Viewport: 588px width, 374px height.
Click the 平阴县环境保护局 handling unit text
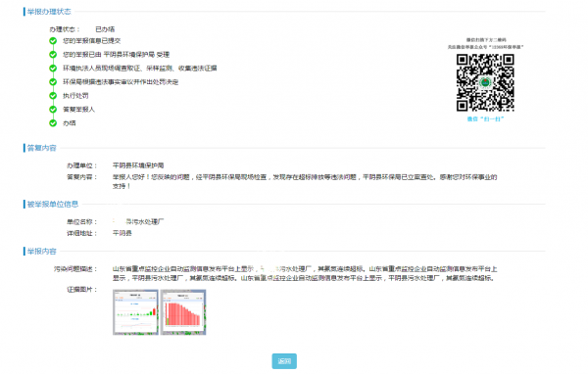pos(138,165)
